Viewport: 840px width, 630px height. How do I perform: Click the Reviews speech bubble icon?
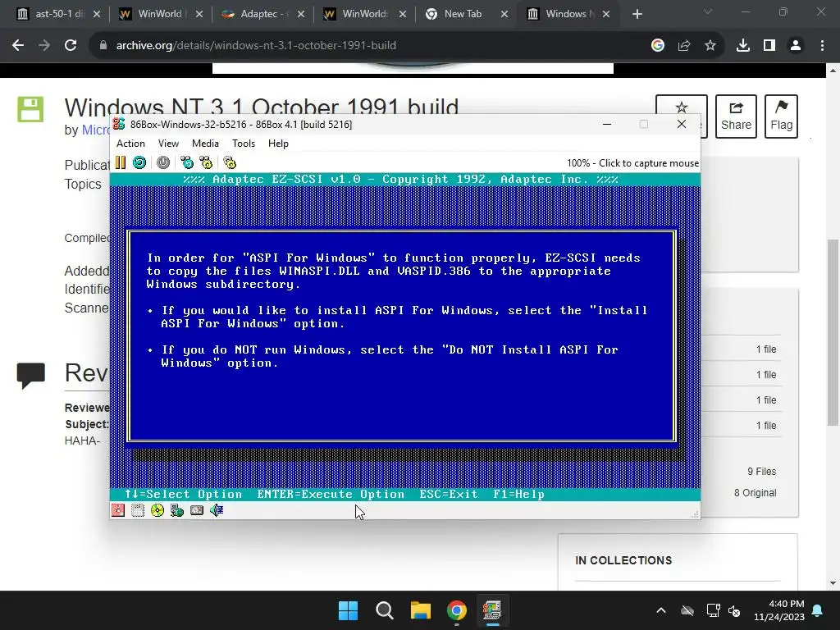tap(30, 375)
